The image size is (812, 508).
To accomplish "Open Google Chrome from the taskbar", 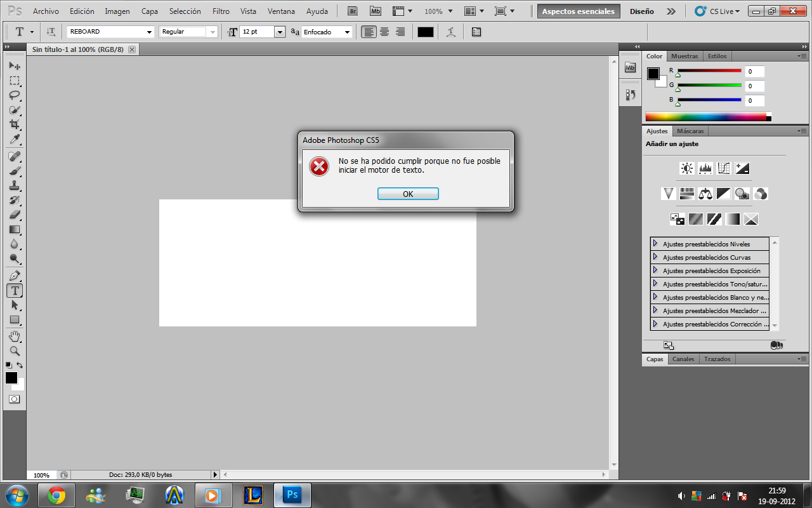I will click(x=56, y=495).
